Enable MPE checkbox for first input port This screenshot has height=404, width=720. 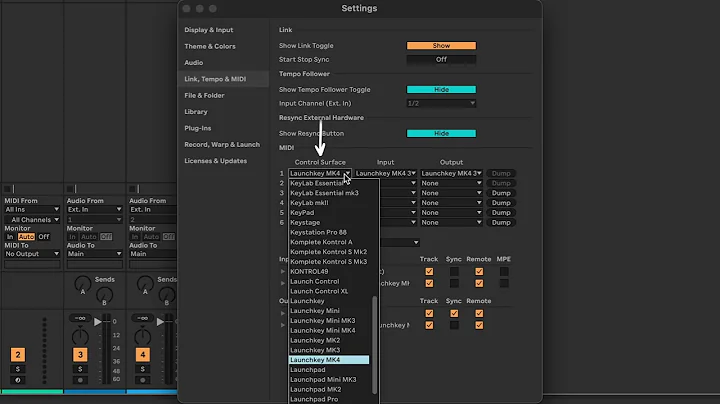pos(504,271)
